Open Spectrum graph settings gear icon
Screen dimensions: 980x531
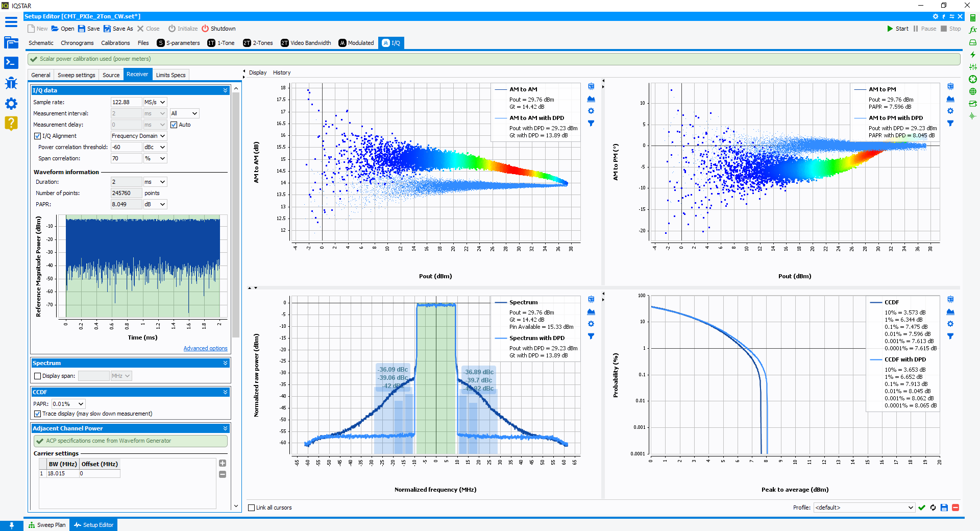pos(591,324)
